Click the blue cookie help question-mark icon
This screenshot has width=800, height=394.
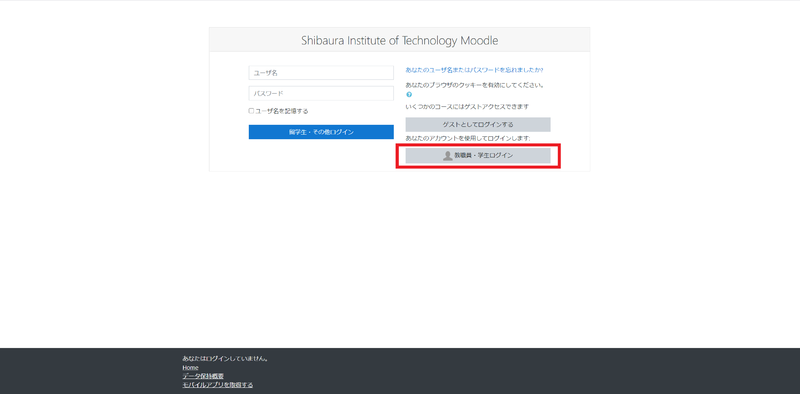(409, 94)
